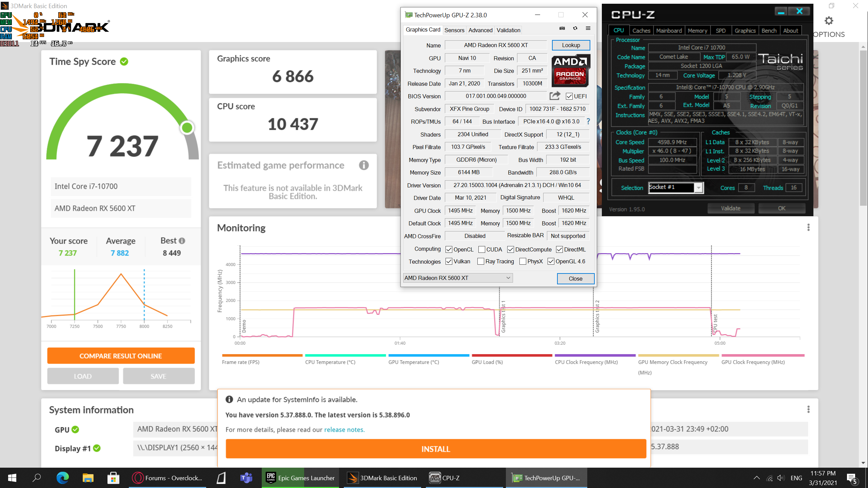Open the Socket #1 selection dropdown
Image resolution: width=868 pixels, height=488 pixels.
698,188
